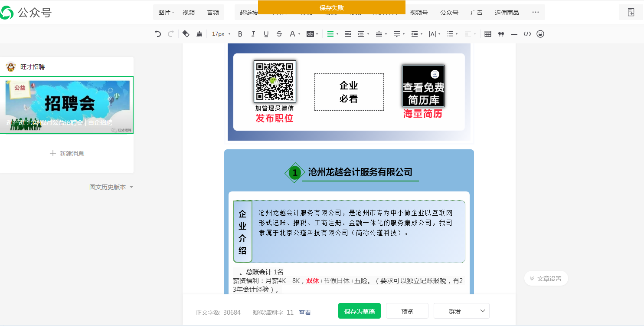Expand the letter spacing options arrow
The image size is (644, 326).
coord(439,34)
